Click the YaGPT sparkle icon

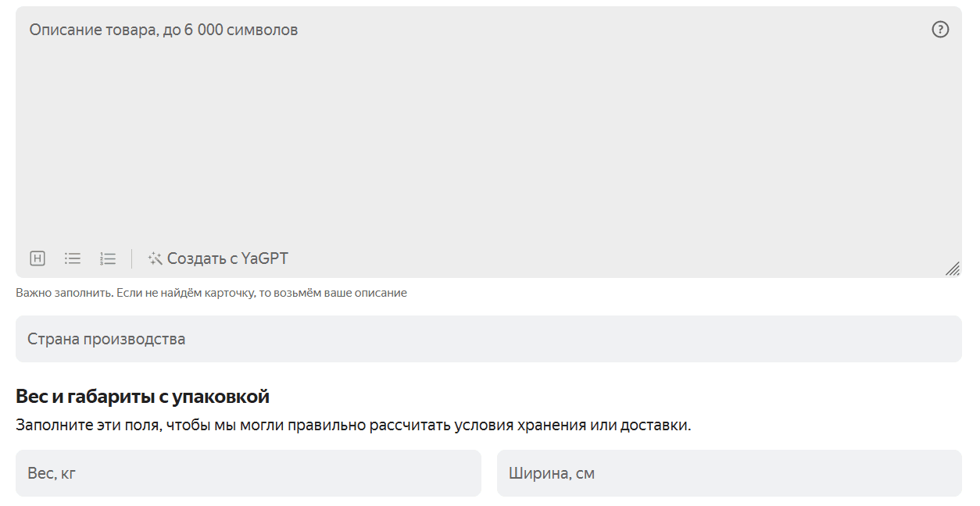coord(155,258)
